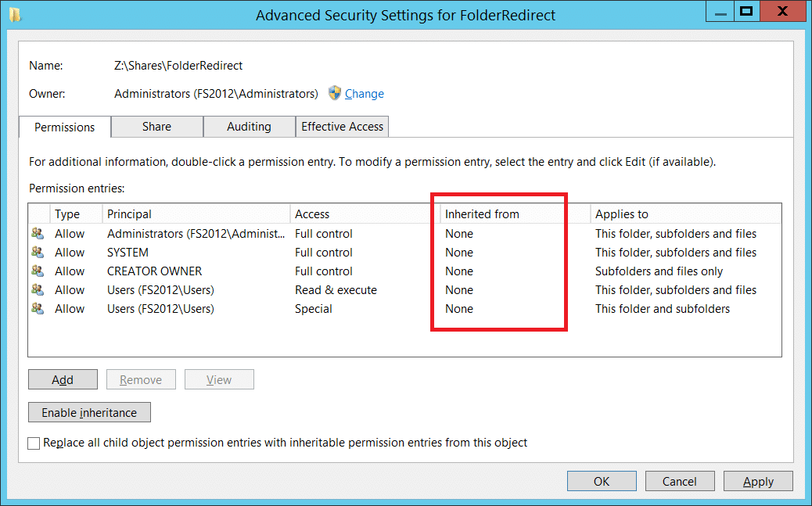Click the Administrators entry user-group icon
Image resolution: width=812 pixels, height=506 pixels.
pyautogui.click(x=38, y=234)
